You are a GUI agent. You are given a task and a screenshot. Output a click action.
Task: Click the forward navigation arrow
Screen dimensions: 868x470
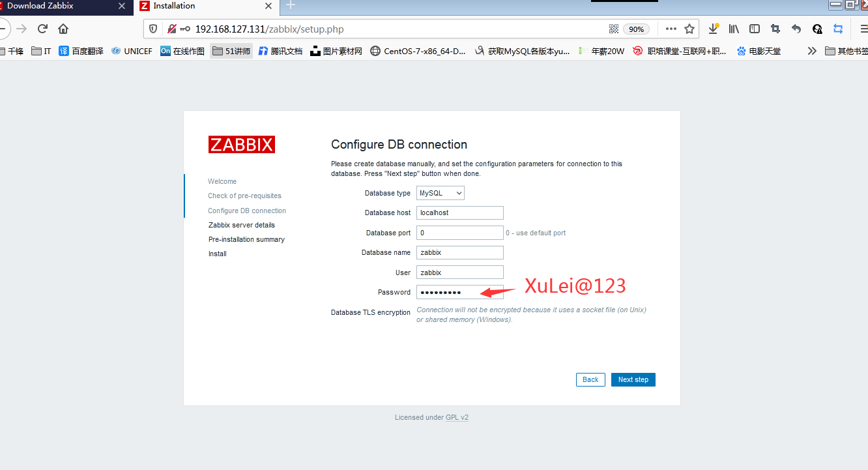point(22,29)
